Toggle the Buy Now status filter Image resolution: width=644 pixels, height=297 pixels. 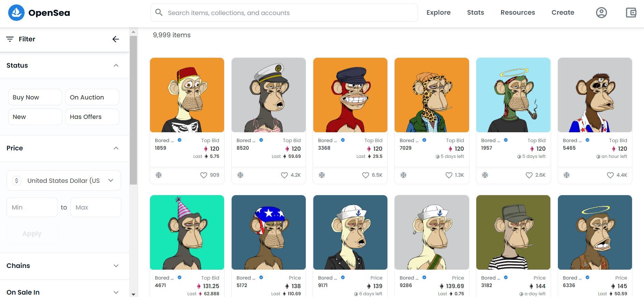click(35, 97)
